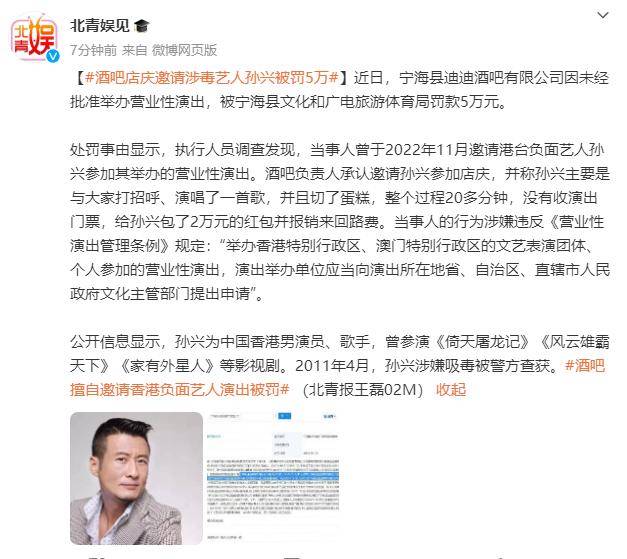Screen dimensions: 627x559
Task: Click the blue button inside the document thumbnail
Action: tap(284, 416)
